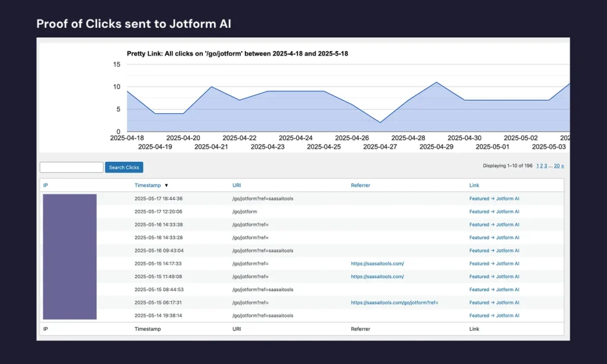Go to page 3 of results

point(546,166)
